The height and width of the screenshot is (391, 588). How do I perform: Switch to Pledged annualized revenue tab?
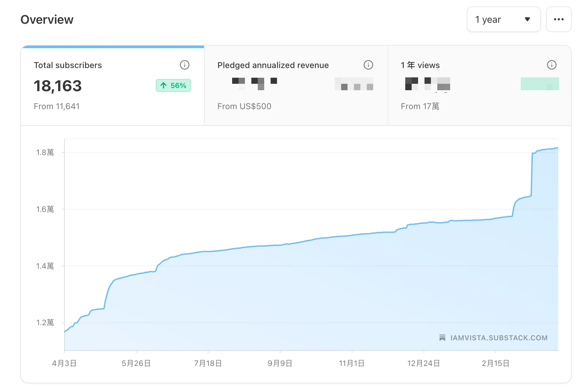point(296,85)
